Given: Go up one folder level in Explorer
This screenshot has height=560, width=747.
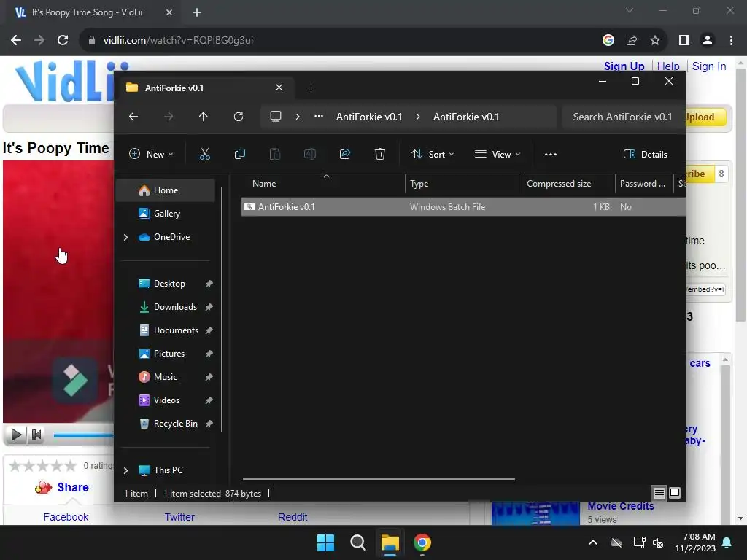Looking at the screenshot, I should (x=204, y=117).
